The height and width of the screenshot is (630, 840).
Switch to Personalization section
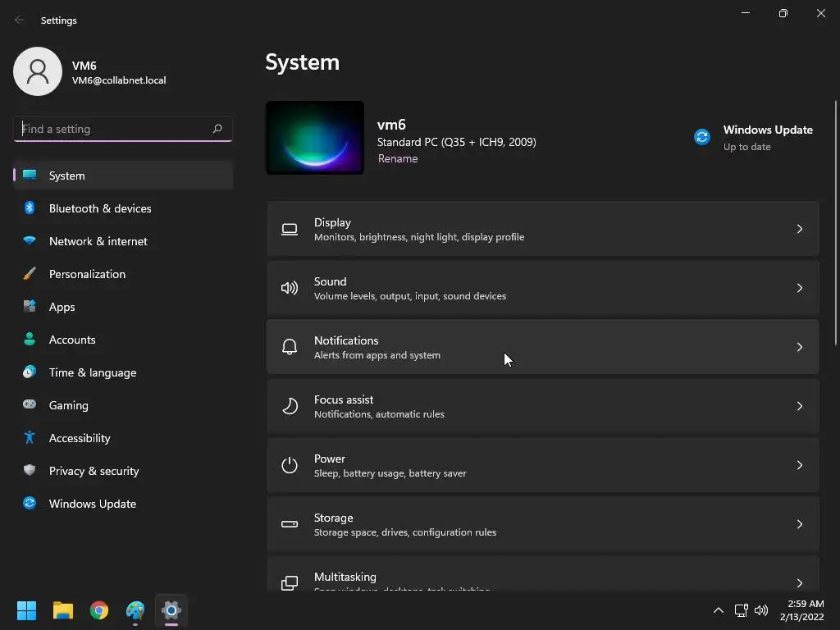[123, 274]
